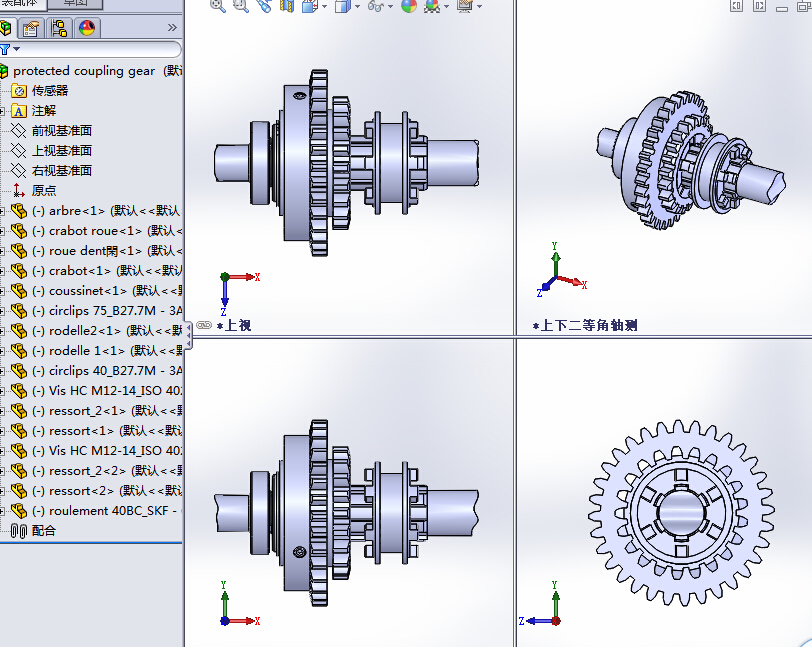Viewport: 812px width, 647px height.
Task: Click the 配合 mates paperclip icon
Action: click(19, 531)
